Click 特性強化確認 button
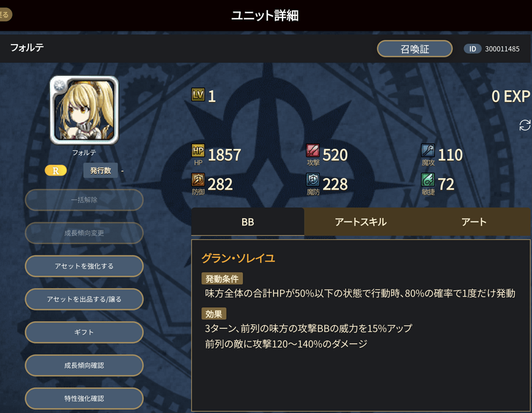This screenshot has width=532, height=413. 84,398
